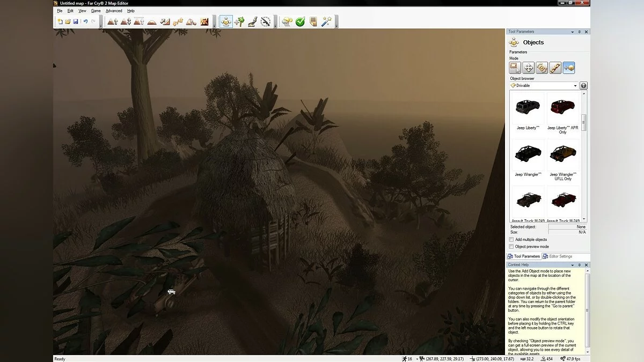The image size is (644, 362).
Task: Choose the Move objects mode
Action: (529, 68)
